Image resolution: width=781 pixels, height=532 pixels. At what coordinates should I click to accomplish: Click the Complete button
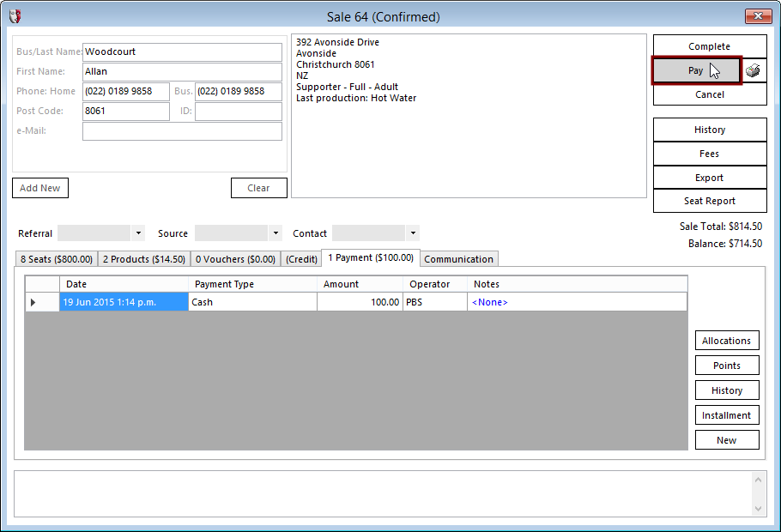click(710, 46)
